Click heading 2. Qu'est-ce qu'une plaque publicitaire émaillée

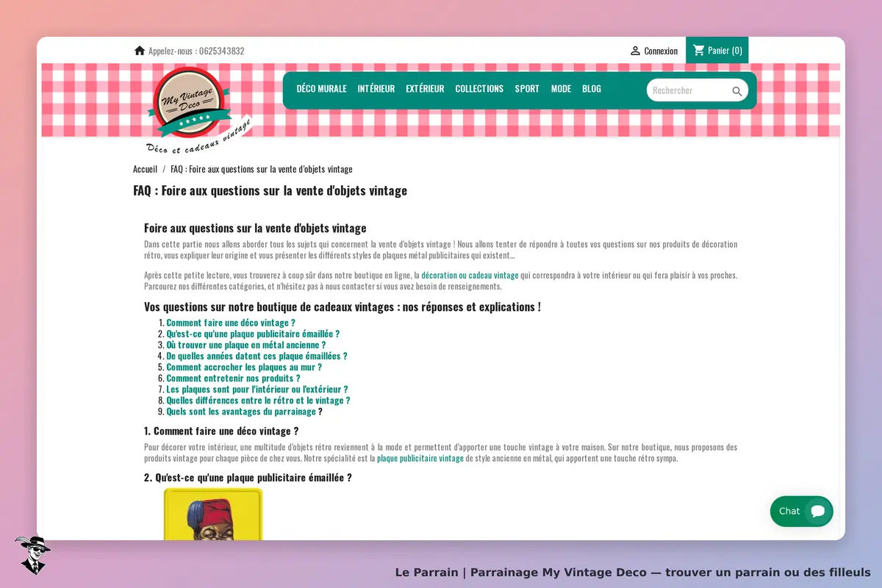click(248, 478)
